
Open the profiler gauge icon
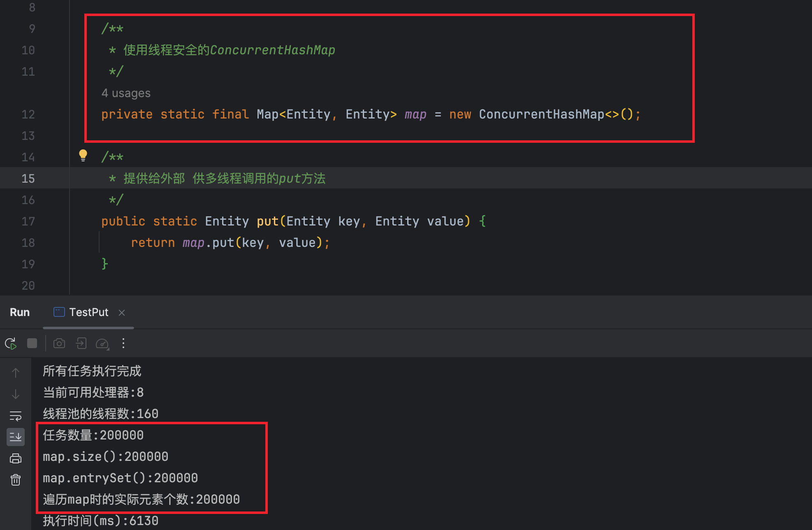point(102,344)
